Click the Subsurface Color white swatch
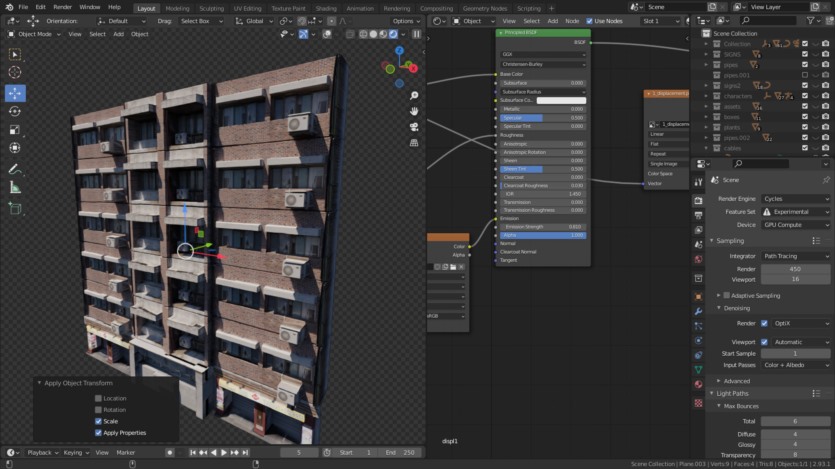 [x=561, y=100]
